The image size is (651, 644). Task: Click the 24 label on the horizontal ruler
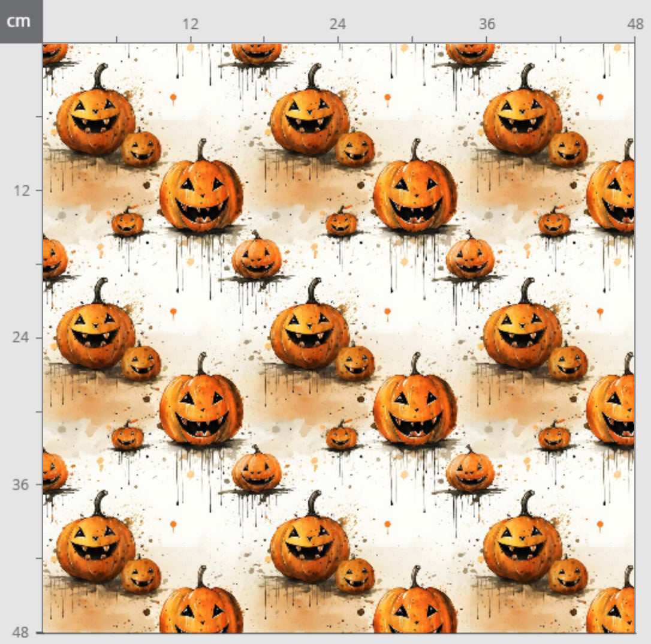point(337,24)
